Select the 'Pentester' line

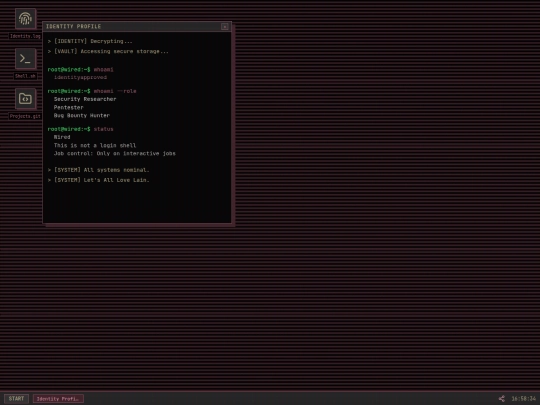coord(68,107)
